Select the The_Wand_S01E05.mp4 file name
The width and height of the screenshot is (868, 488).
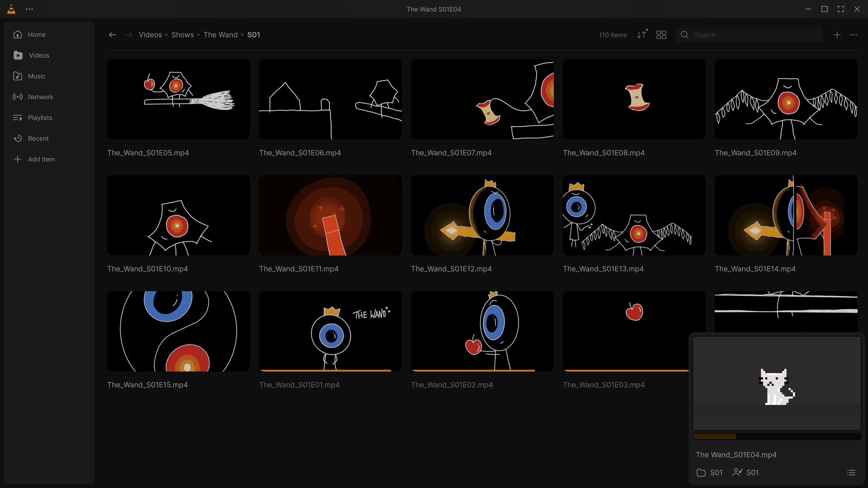point(148,153)
